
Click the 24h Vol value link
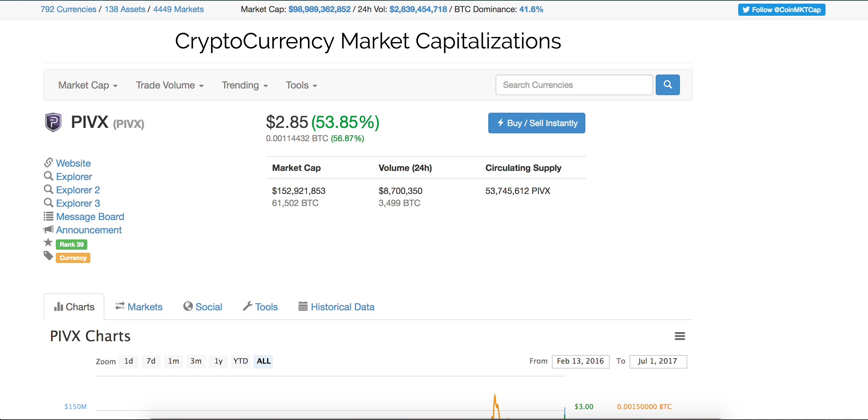click(418, 9)
